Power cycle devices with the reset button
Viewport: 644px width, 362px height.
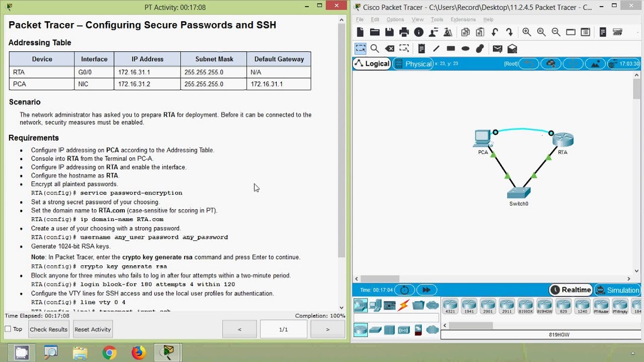click(405, 290)
